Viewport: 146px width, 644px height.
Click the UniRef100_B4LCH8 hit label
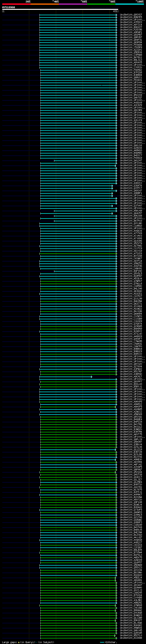131,289
